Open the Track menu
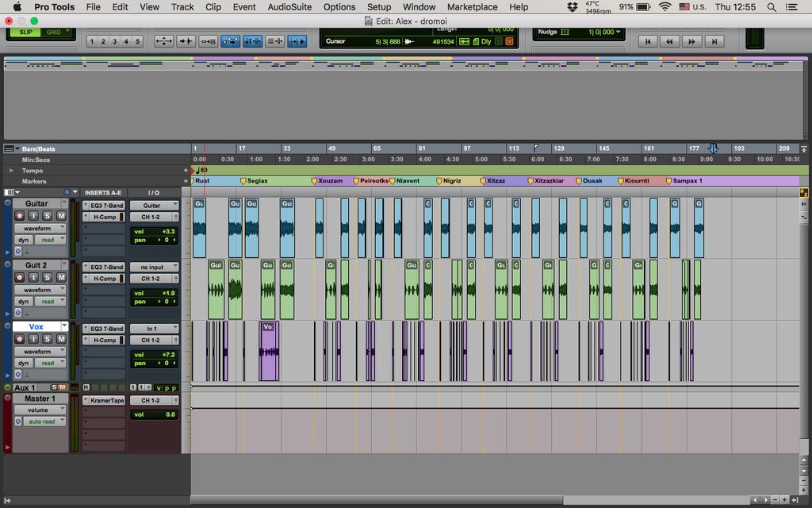The image size is (812, 508). pos(182,6)
